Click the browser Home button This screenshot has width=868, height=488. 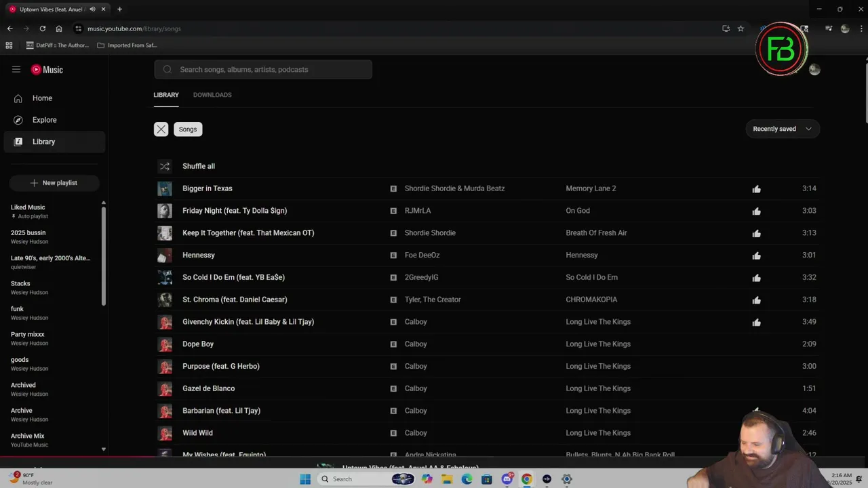59,28
